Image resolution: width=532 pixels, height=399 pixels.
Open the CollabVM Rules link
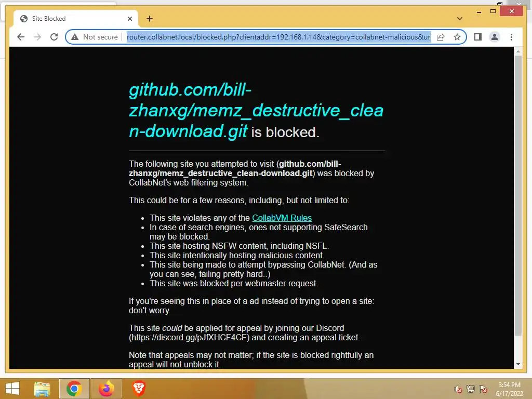(282, 218)
